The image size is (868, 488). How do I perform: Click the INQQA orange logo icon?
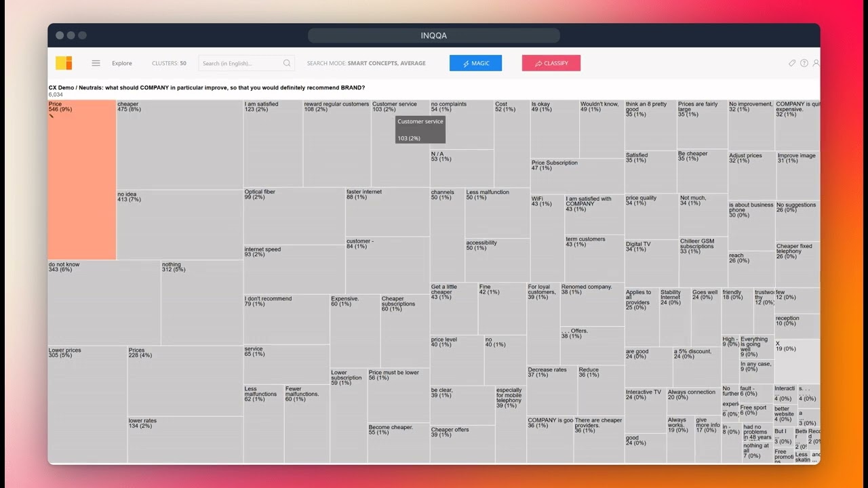pyautogui.click(x=64, y=63)
